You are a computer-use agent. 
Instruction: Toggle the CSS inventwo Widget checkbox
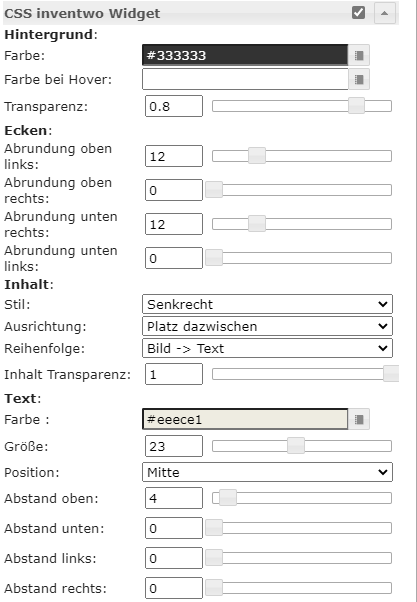coord(358,12)
